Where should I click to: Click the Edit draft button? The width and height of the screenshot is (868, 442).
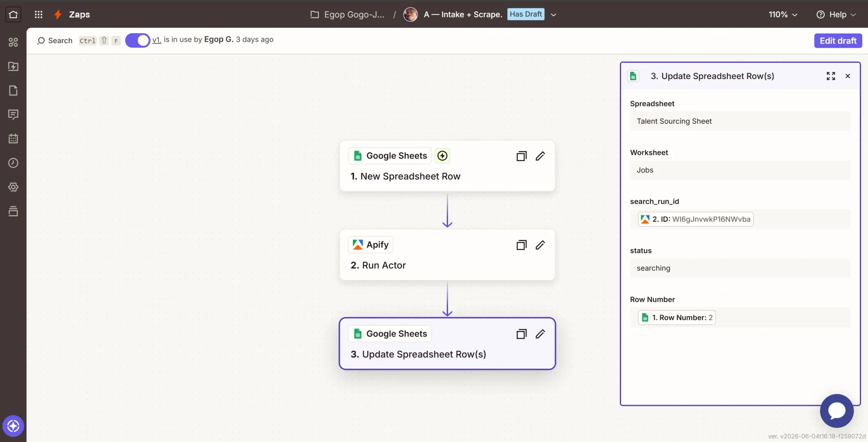[x=838, y=40]
